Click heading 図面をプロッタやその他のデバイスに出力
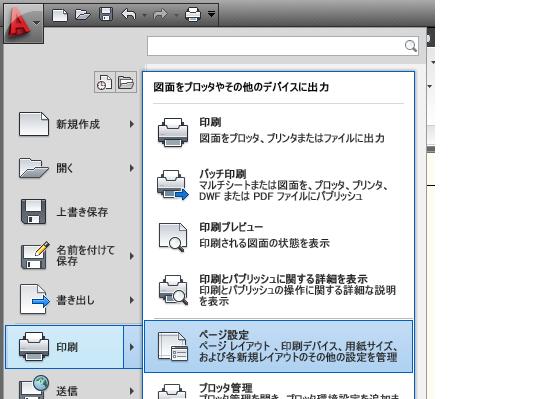 (x=241, y=87)
